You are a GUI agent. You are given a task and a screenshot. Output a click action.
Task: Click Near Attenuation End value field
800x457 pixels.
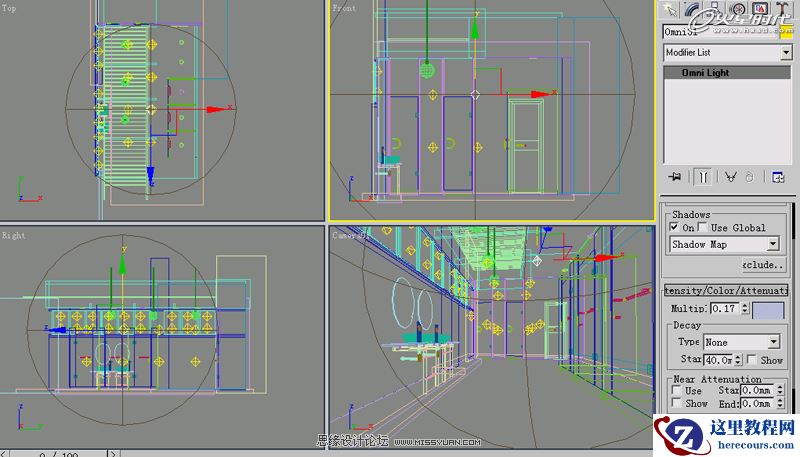757,403
